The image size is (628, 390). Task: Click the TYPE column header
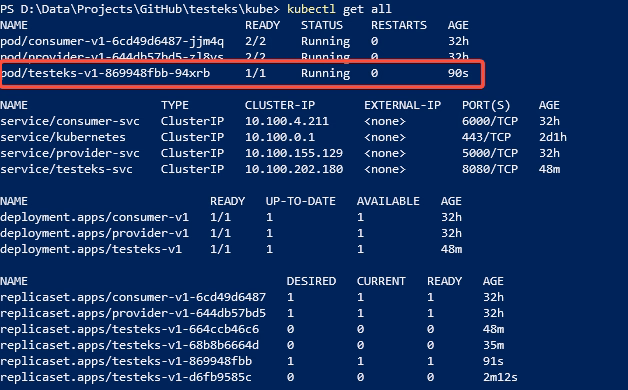(x=175, y=105)
